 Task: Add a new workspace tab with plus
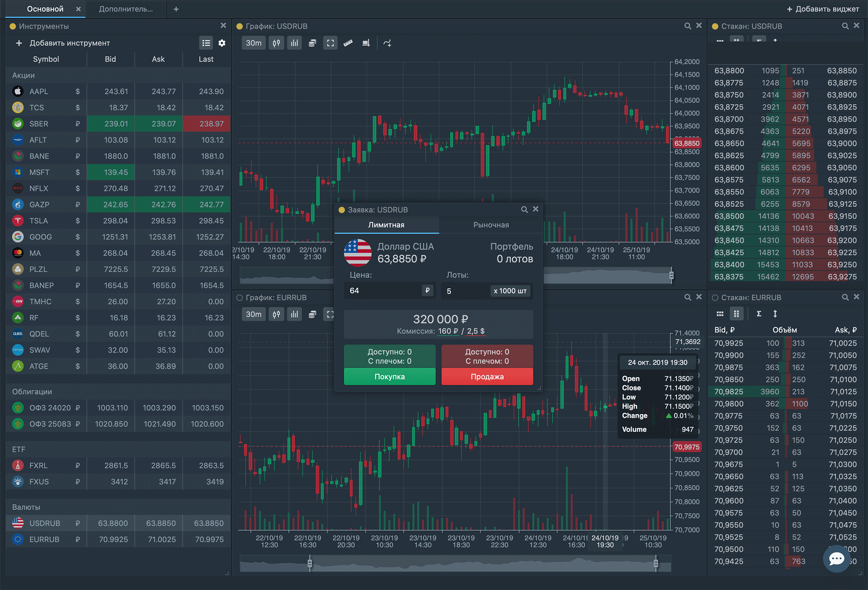pyautogui.click(x=176, y=9)
